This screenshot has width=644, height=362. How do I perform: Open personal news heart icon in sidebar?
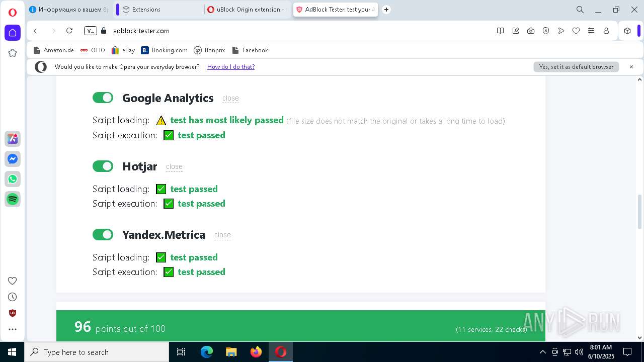point(13,281)
